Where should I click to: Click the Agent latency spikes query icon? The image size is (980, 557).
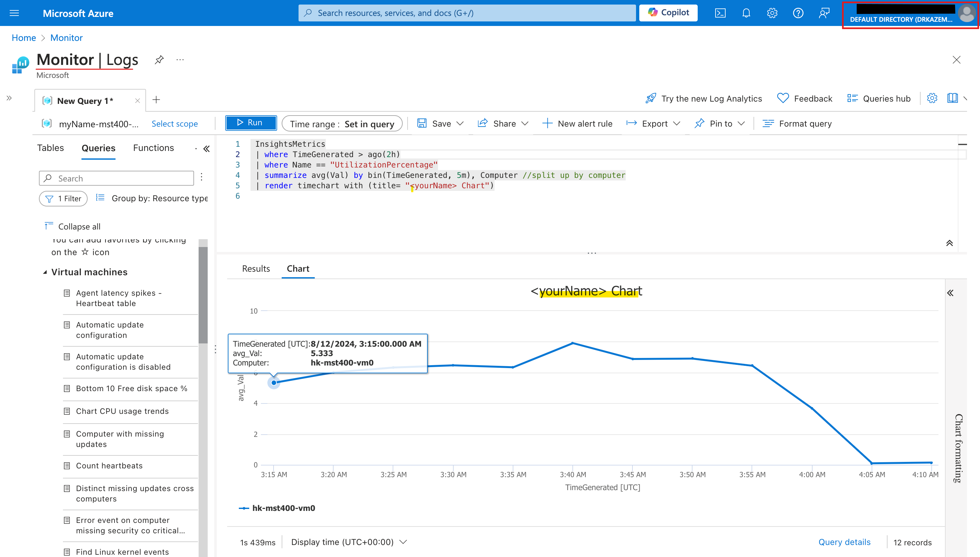click(67, 293)
